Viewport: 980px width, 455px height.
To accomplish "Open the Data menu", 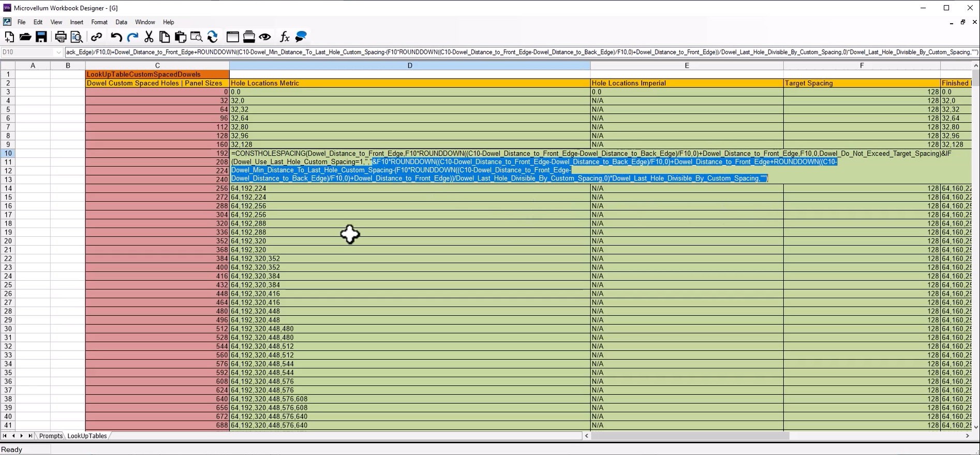I will tap(121, 22).
